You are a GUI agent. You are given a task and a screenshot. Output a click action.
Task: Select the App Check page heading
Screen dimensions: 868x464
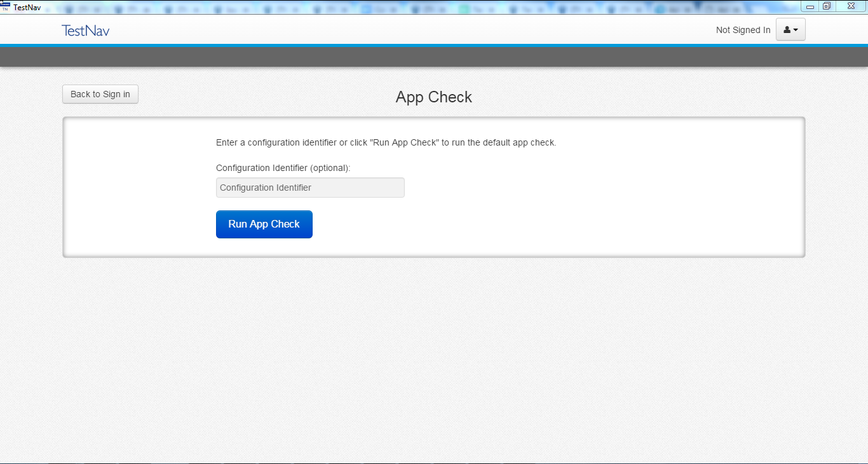(x=433, y=97)
